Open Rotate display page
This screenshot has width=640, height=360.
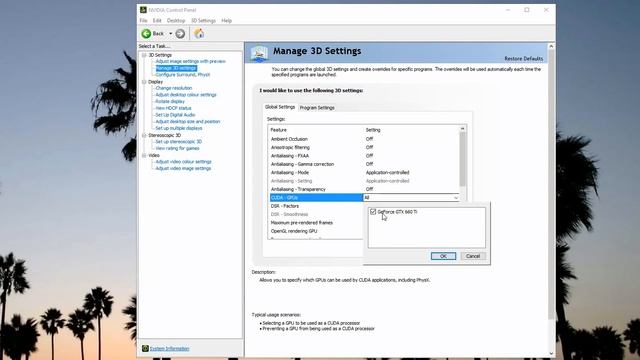[170, 101]
